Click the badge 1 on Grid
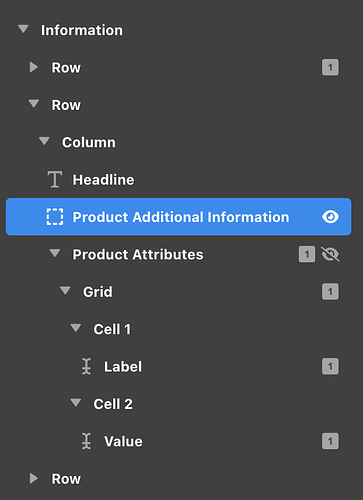This screenshot has height=500, width=363. [x=330, y=292]
